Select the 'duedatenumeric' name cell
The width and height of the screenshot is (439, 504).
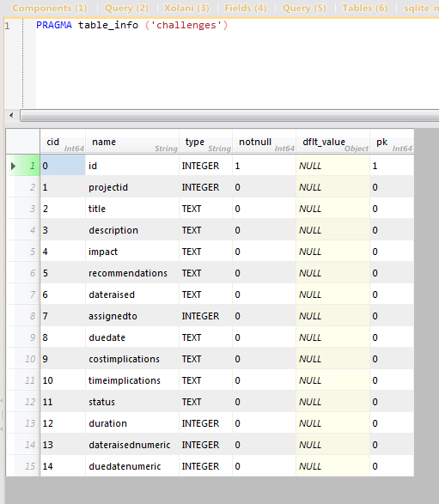(x=132, y=466)
